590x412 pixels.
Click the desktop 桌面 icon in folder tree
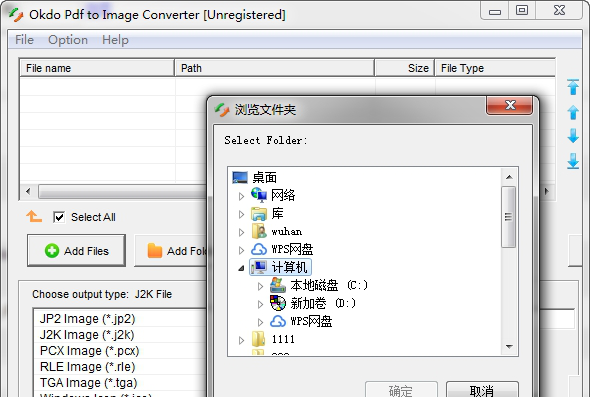click(240, 177)
